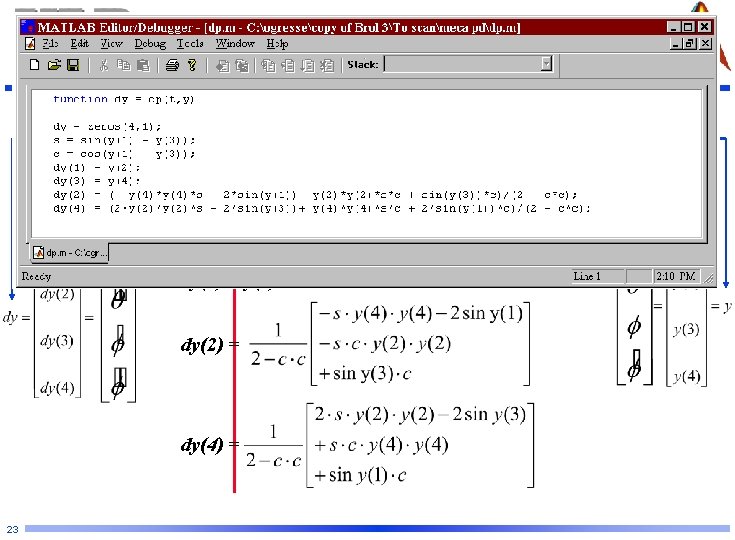
Task: Cut selection with the scissors icon
Action: (104, 65)
